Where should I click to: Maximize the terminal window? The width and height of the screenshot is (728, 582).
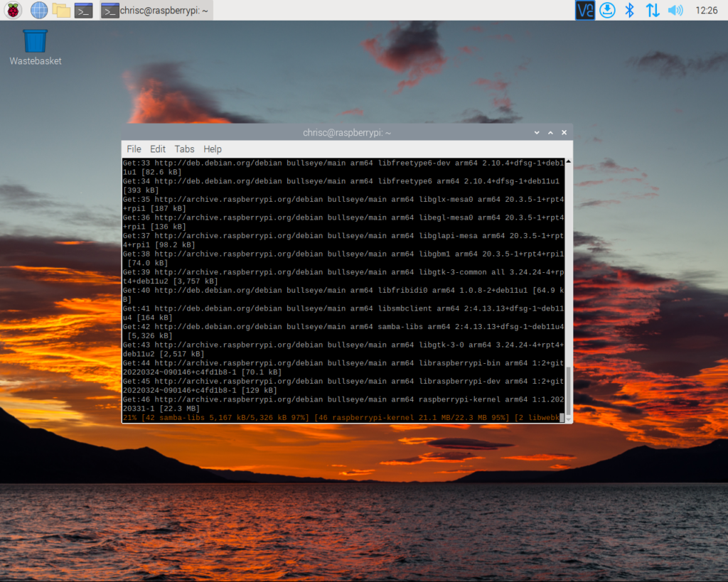[x=551, y=133]
